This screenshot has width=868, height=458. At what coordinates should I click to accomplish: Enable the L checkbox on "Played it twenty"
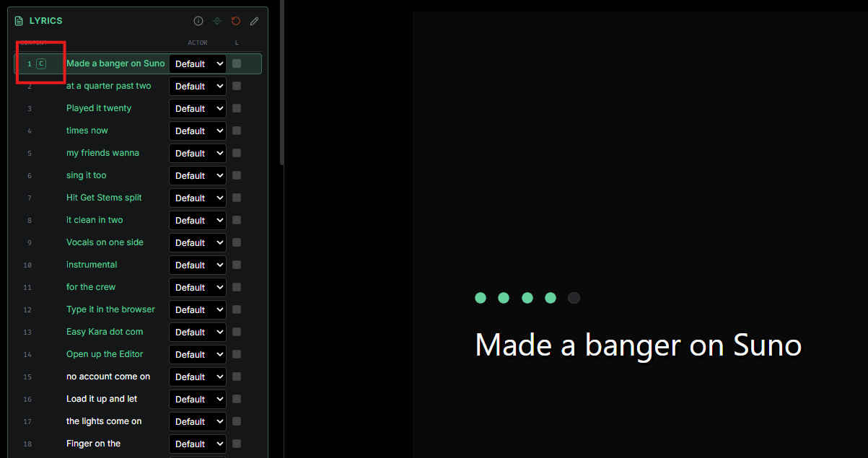point(237,108)
